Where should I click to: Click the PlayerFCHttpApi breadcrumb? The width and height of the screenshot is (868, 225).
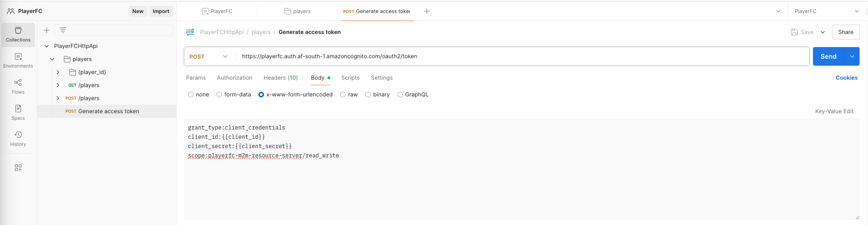coord(222,32)
